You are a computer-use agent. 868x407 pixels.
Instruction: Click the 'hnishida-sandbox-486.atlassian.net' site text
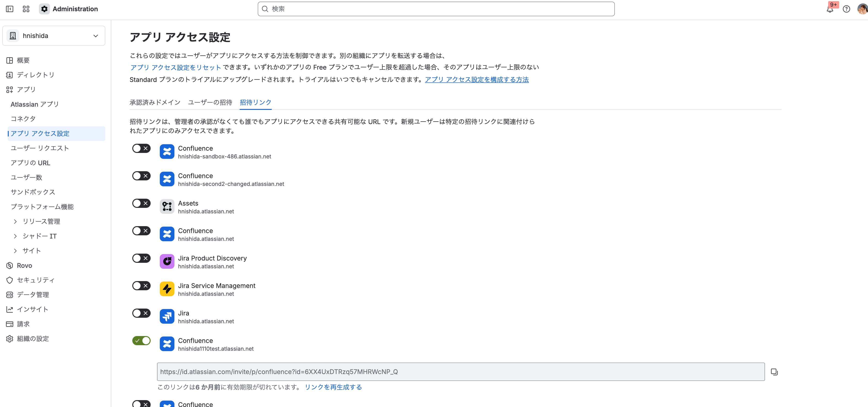click(224, 156)
